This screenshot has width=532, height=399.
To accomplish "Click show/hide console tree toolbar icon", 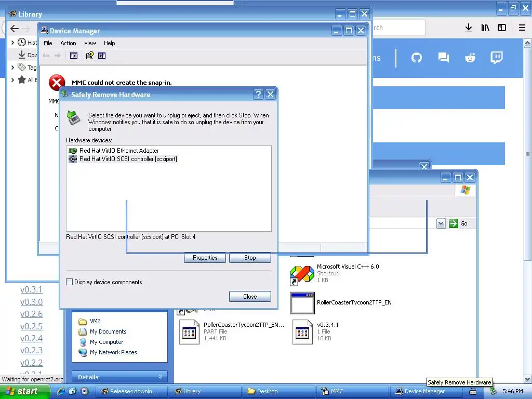I will tap(74, 56).
